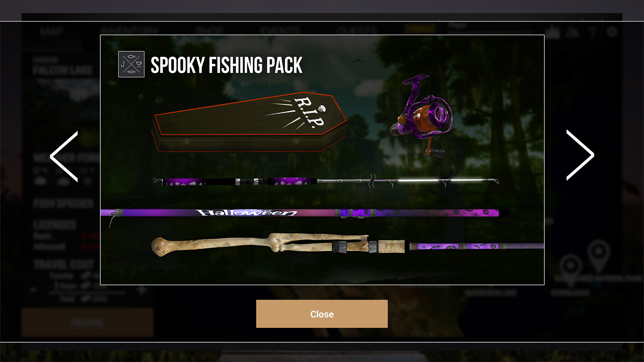Switch to the QUESTS tab
Image resolution: width=644 pixels, height=362 pixels.
357,32
